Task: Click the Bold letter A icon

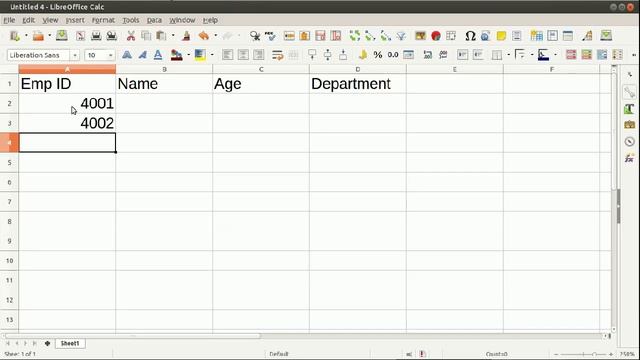Action: (x=127, y=55)
